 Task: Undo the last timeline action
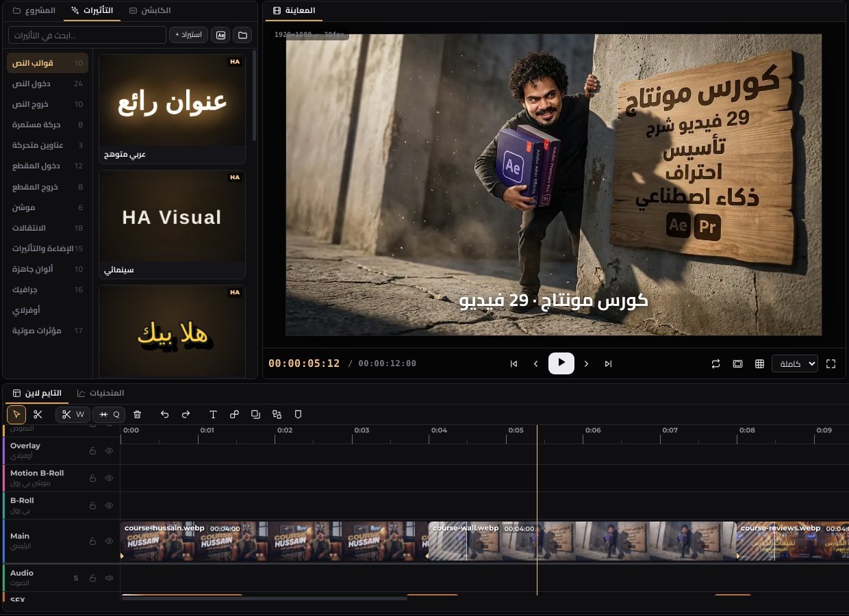coord(164,414)
